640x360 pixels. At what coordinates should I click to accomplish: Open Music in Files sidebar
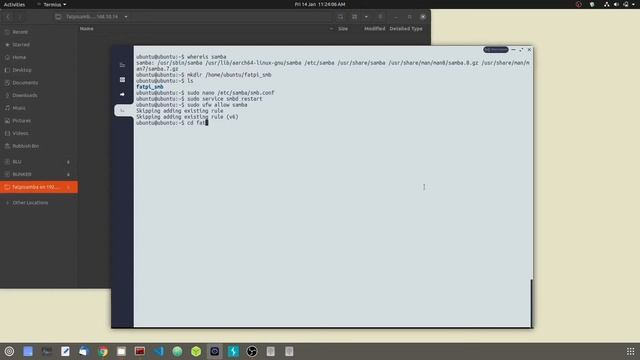point(39,108)
